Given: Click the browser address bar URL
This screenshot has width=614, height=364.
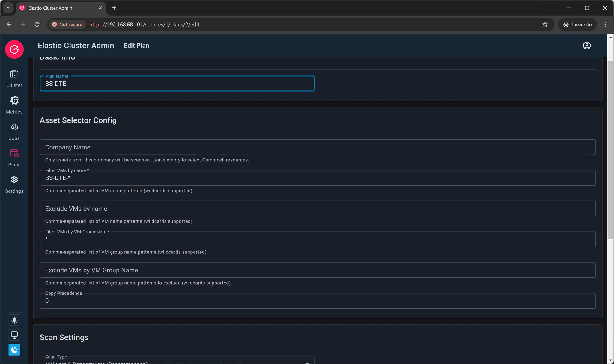Looking at the screenshot, I should coord(144,25).
